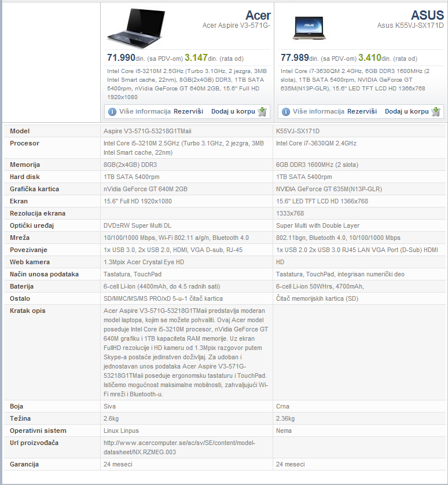
Task: Click the Model row label
Action: click(20, 131)
